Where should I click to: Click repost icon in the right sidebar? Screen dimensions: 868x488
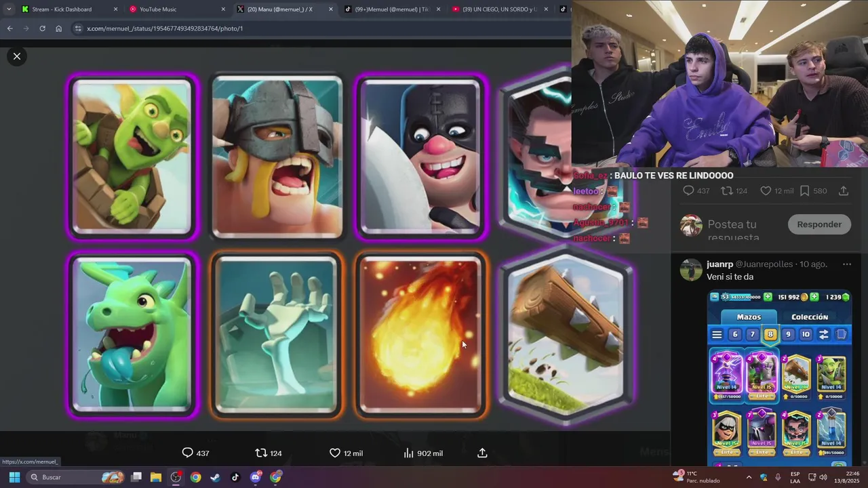tap(726, 190)
